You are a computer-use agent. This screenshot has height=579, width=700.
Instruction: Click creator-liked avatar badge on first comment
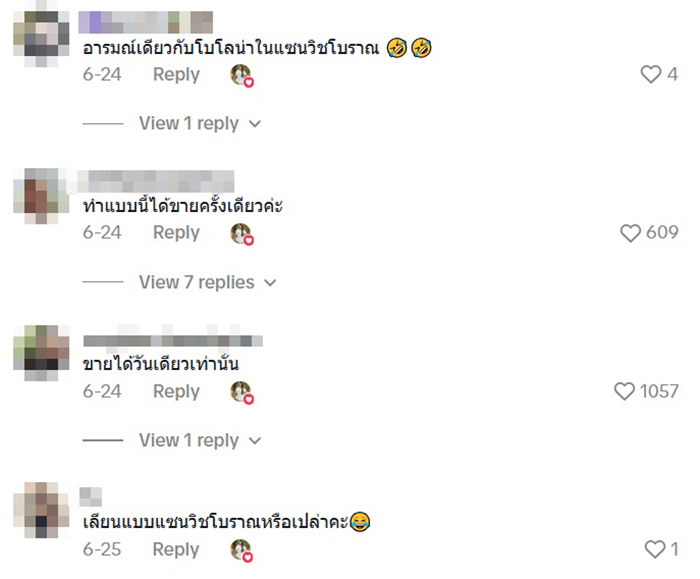242,75
